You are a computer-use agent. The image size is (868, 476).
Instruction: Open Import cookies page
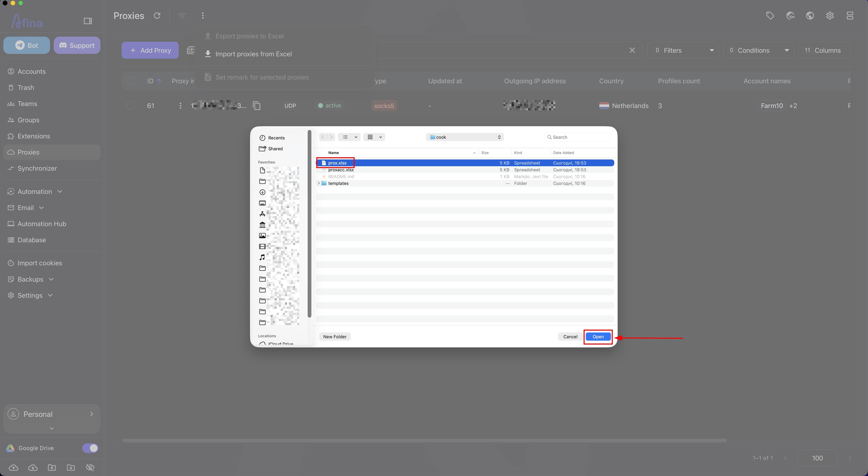pyautogui.click(x=52, y=263)
